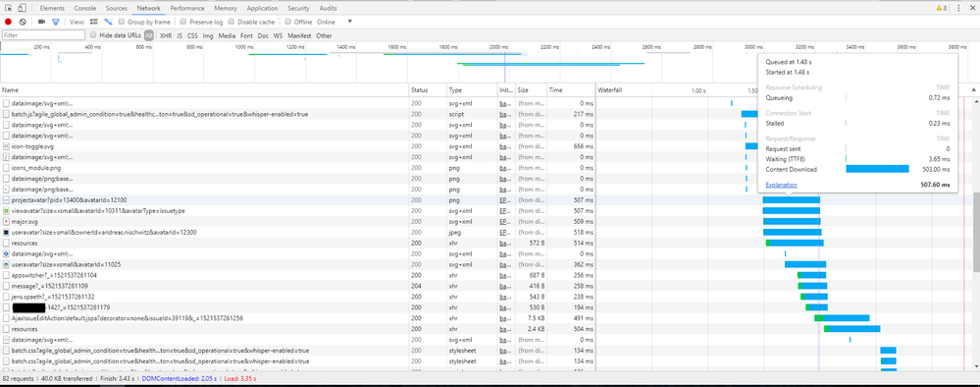
Task: Sort by the Initiator column header
Action: coord(506,90)
